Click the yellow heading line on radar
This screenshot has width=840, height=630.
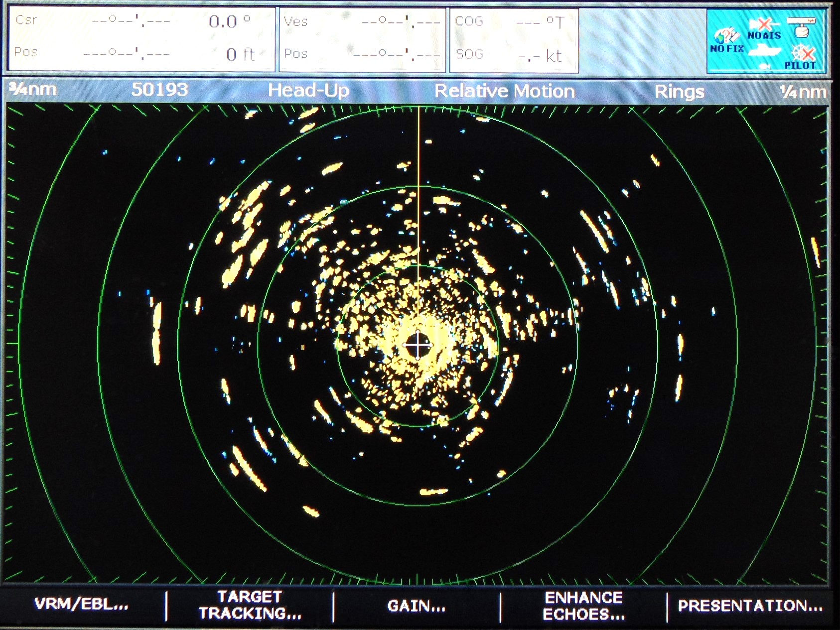click(x=419, y=199)
